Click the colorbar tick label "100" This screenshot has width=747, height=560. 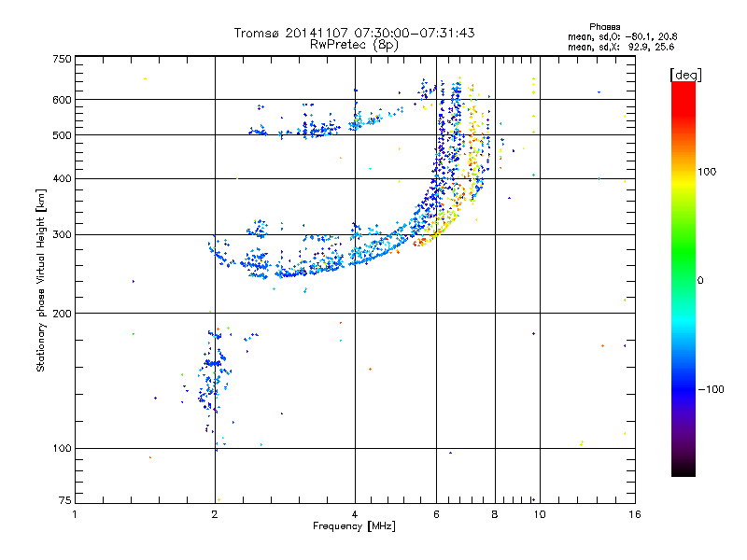(x=707, y=172)
